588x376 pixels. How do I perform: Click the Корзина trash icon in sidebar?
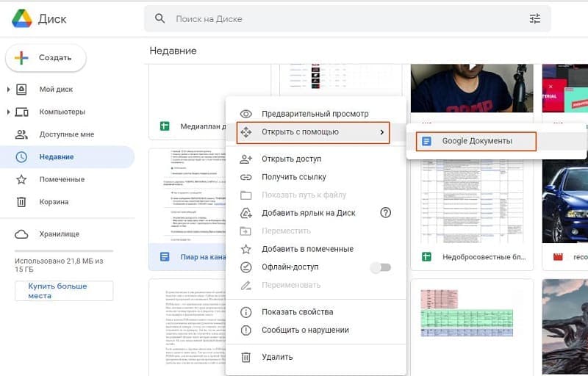tap(21, 202)
